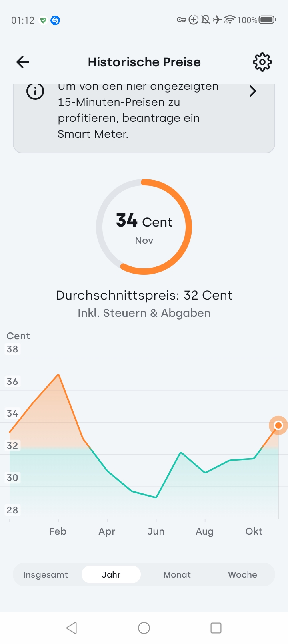The height and width of the screenshot is (644, 288).
Task: Switch to the Insgesamt time range
Action: click(x=46, y=574)
